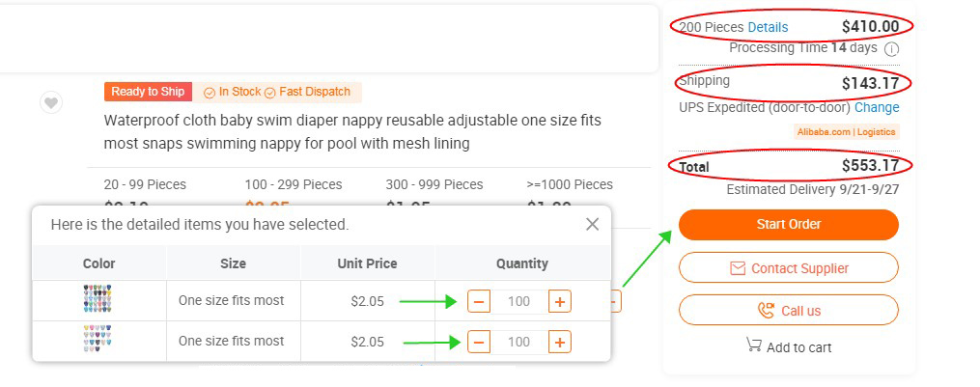This screenshot has height=387, width=980.
Task: Click the second row quantity input field
Action: click(x=518, y=342)
